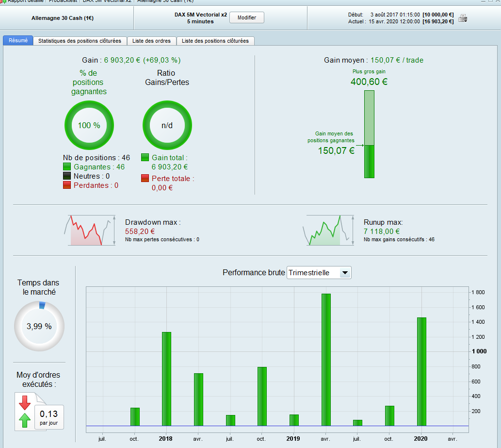Click the Plus gros gain 400,60 € value
This screenshot has height=448, width=501.
(x=369, y=82)
